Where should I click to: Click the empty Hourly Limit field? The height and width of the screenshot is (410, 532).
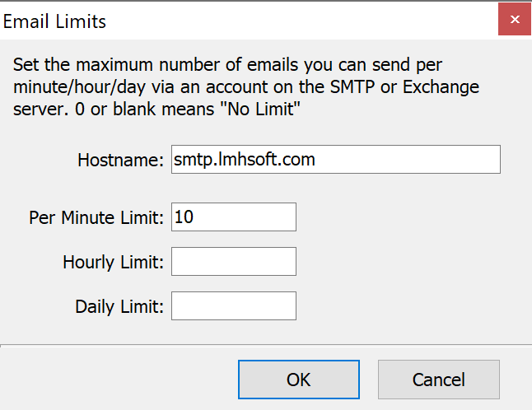click(x=234, y=262)
